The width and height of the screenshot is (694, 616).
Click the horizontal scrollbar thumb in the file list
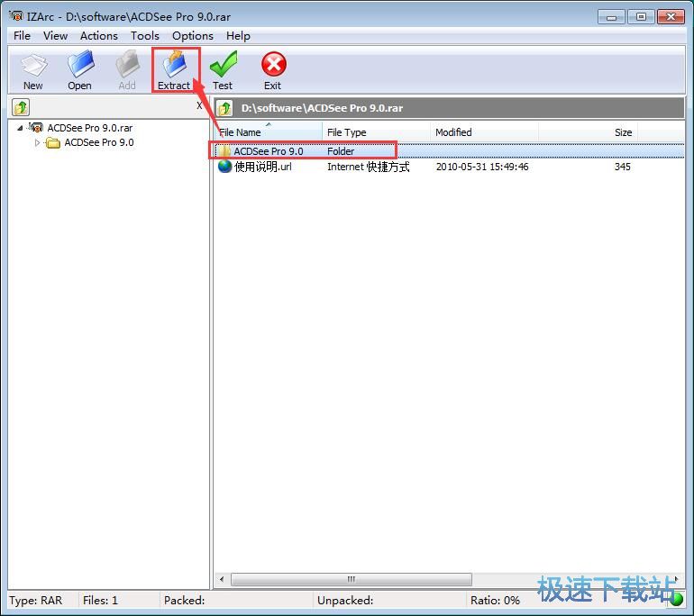pyautogui.click(x=352, y=579)
